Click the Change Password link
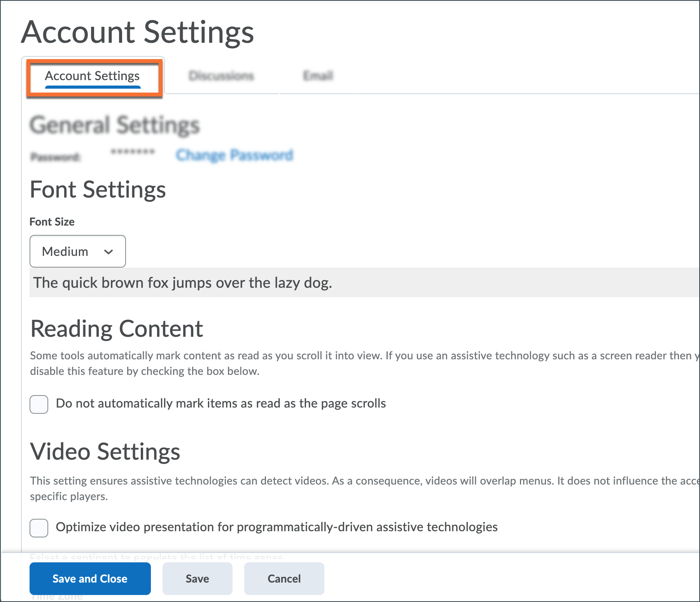This screenshot has height=602, width=700. (x=234, y=155)
